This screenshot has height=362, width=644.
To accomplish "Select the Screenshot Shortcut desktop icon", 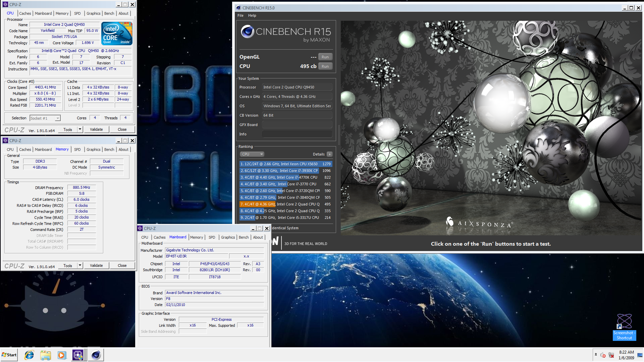I will pos(624,327).
